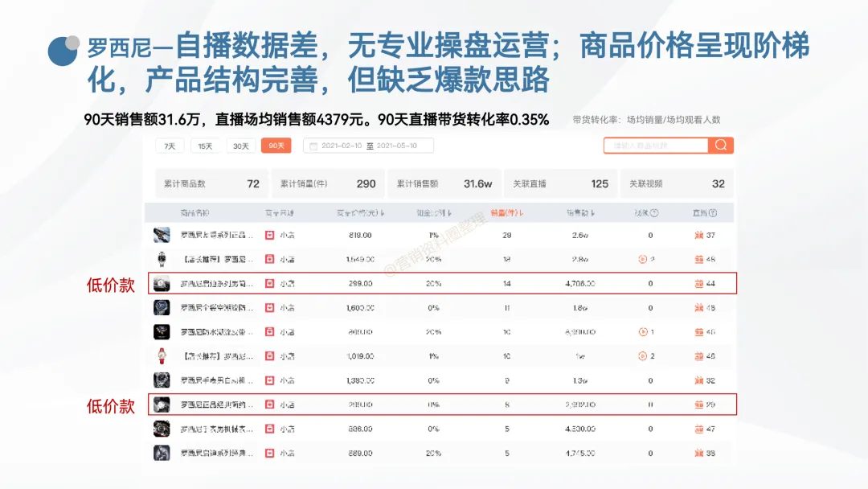868x489 pixels.
Task: Click the video play icon in the 1,549.00 row
Action: pyautogui.click(x=643, y=259)
